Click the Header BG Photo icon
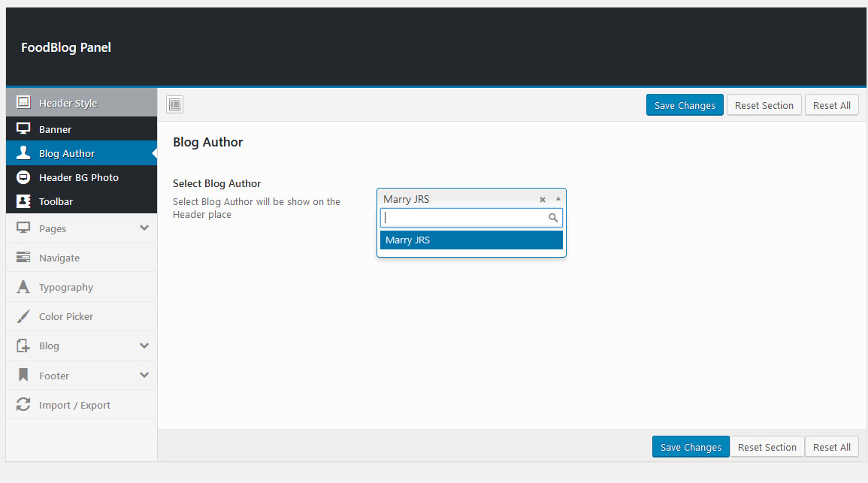 23,177
